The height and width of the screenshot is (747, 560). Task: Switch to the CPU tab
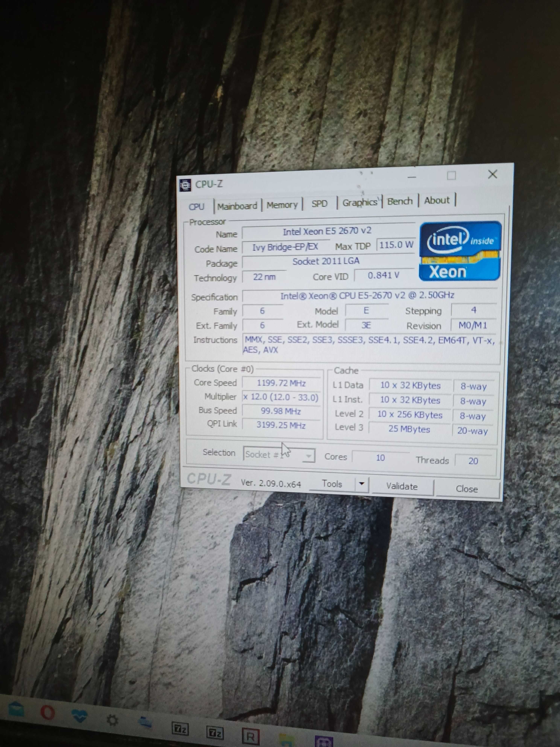click(196, 206)
